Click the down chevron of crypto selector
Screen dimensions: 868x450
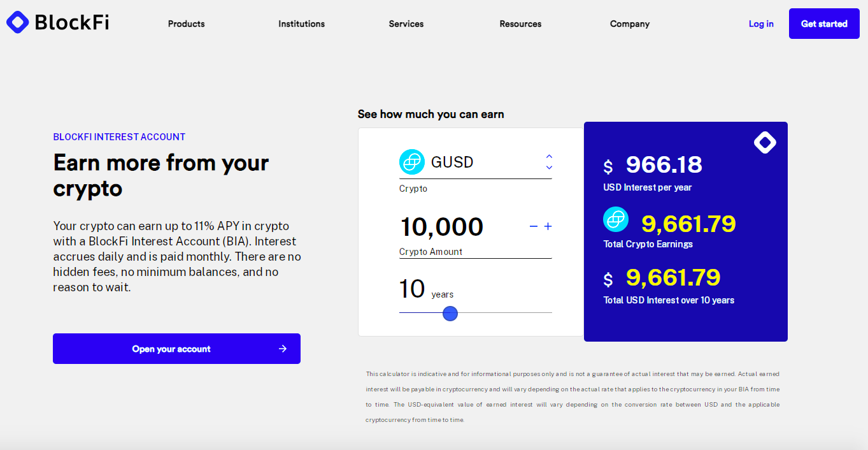point(549,168)
